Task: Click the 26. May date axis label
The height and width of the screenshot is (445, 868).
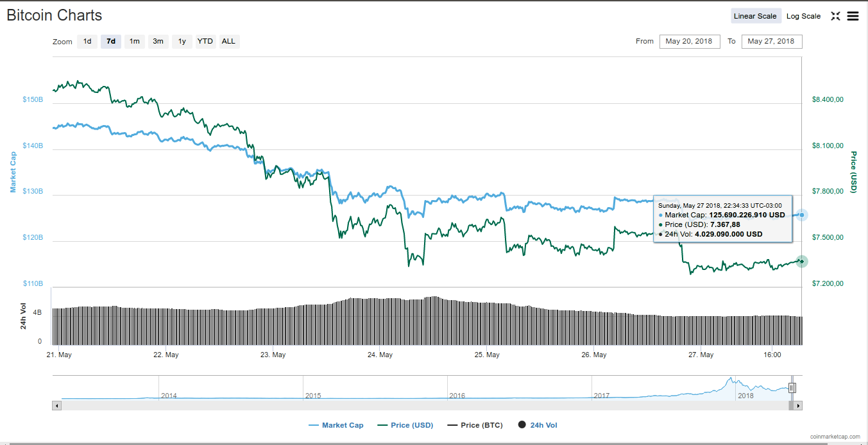Action: [x=594, y=355]
